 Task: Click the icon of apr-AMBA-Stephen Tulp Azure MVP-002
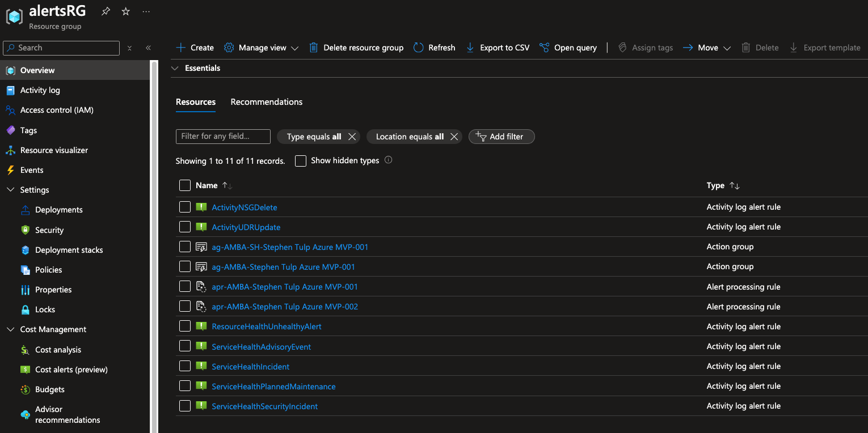[201, 307]
